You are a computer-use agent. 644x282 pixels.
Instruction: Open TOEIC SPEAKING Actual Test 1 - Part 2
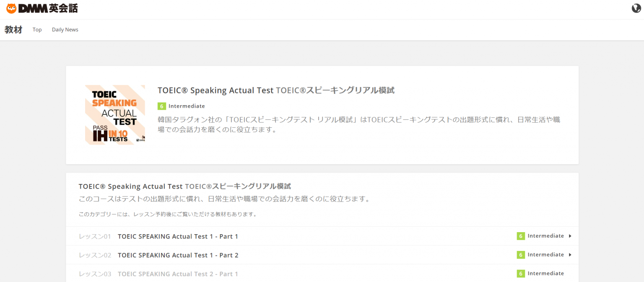tap(178, 255)
